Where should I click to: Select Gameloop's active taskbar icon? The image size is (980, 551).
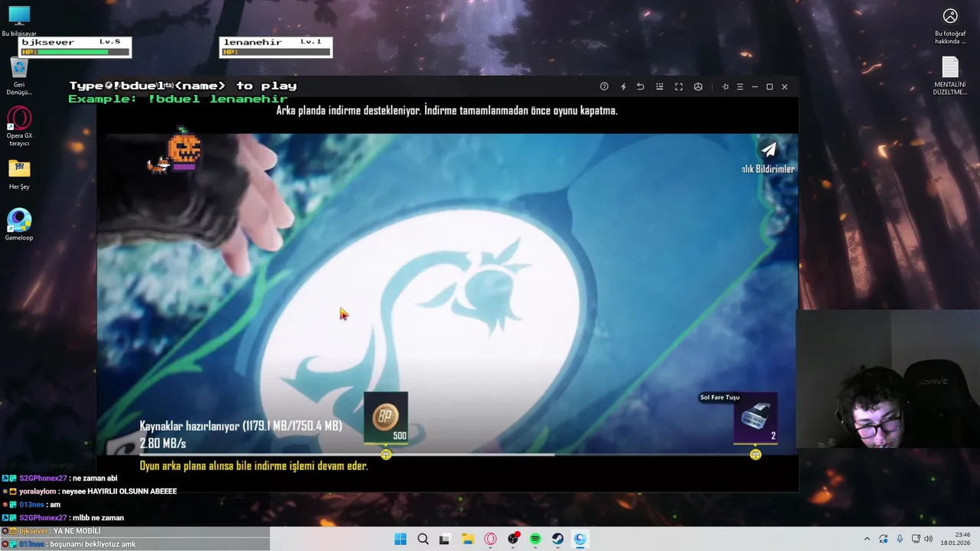click(580, 539)
